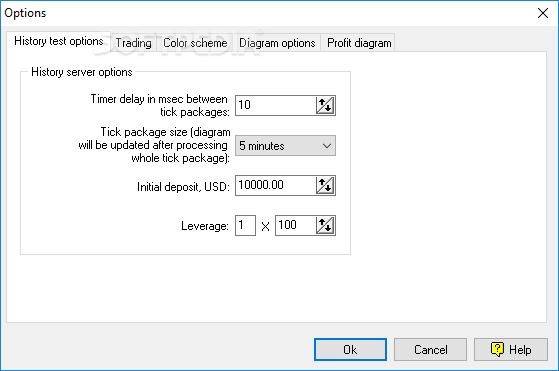Click the yellow question mark help icon
The height and width of the screenshot is (371, 559).
pos(497,349)
